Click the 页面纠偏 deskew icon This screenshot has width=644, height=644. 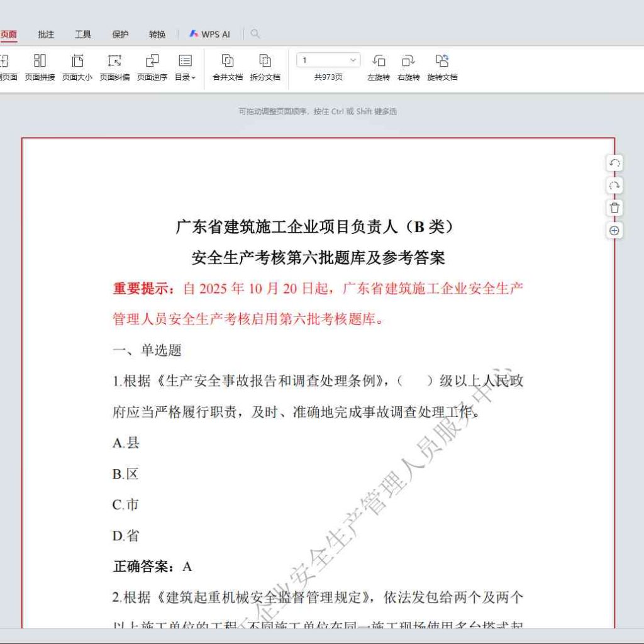[114, 66]
